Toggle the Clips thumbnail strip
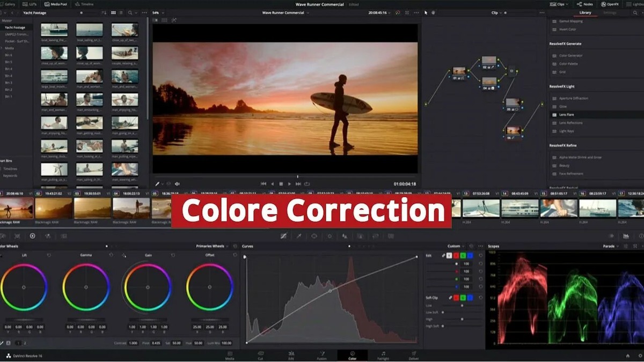 pyautogui.click(x=559, y=4)
